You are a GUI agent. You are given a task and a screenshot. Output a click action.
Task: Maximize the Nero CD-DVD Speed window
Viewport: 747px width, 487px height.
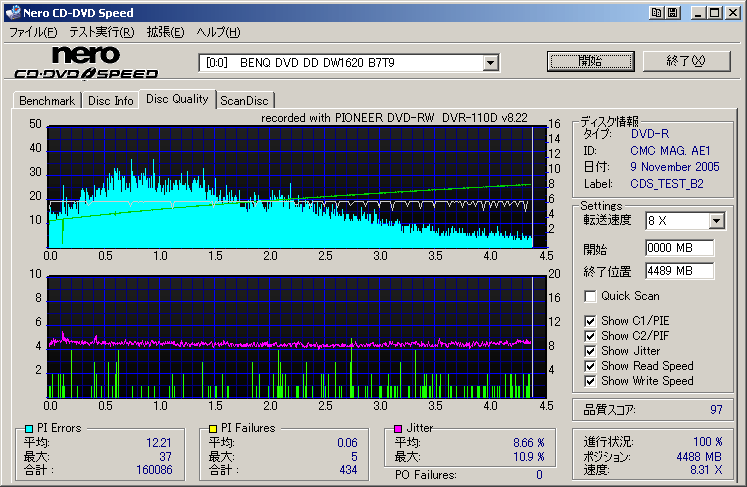tap(714, 13)
